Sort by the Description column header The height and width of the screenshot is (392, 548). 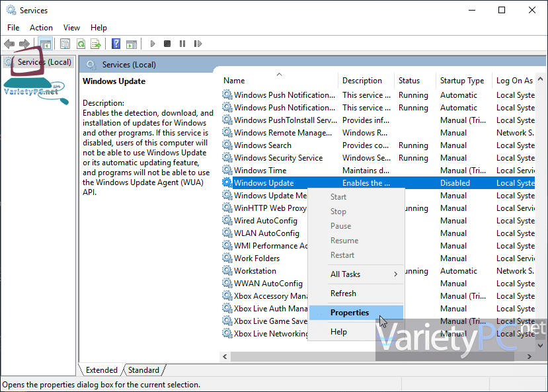coord(366,81)
